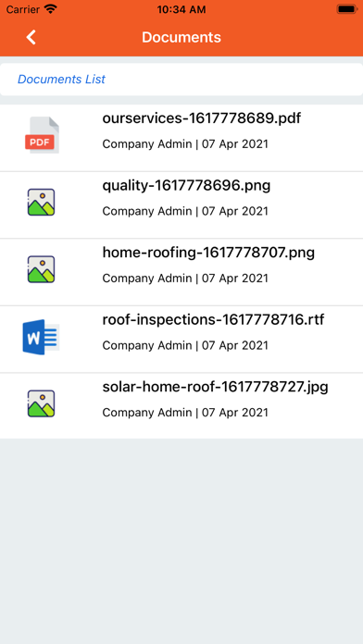
Task: Tap the back arrow in the header
Action: point(31,37)
